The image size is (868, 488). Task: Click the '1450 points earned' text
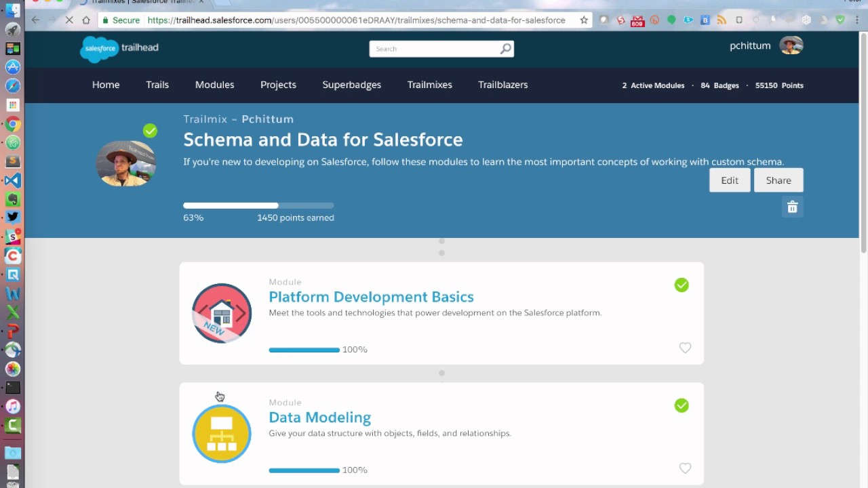[x=296, y=218]
